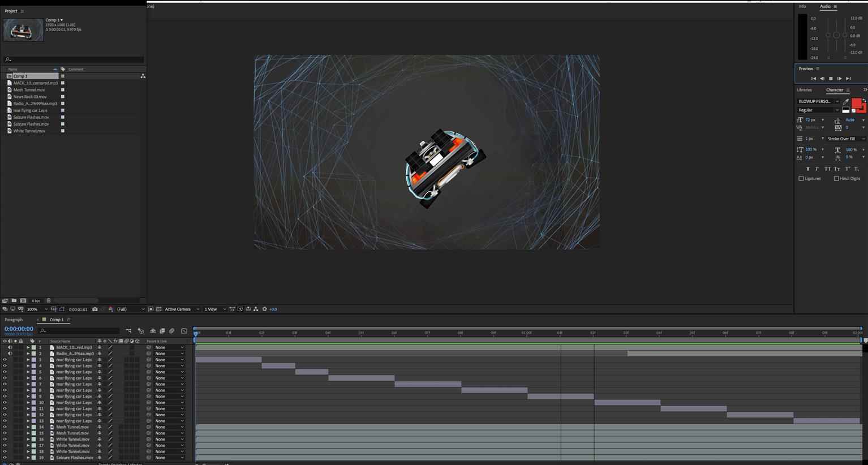Jump to last frame in Preview panel
The height and width of the screenshot is (465, 868).
848,79
